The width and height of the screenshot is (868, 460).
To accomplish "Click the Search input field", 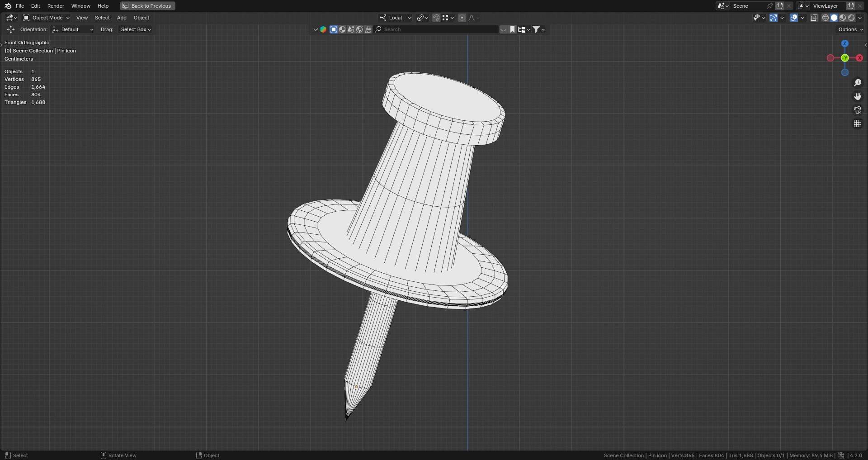I will [x=436, y=29].
